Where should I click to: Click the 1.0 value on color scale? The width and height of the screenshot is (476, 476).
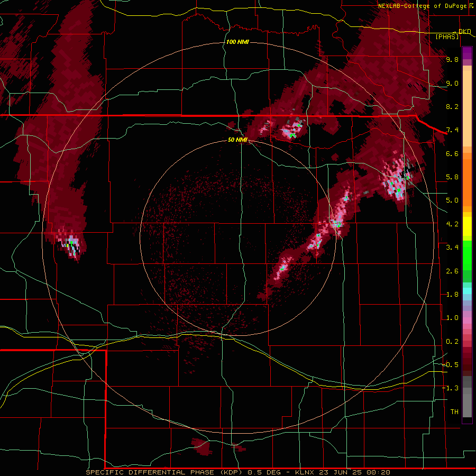coord(452,318)
